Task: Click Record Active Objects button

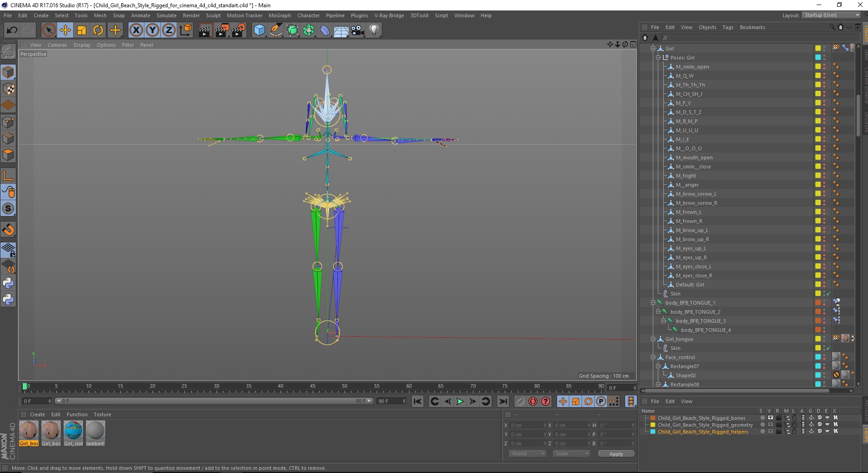Action: [520, 401]
